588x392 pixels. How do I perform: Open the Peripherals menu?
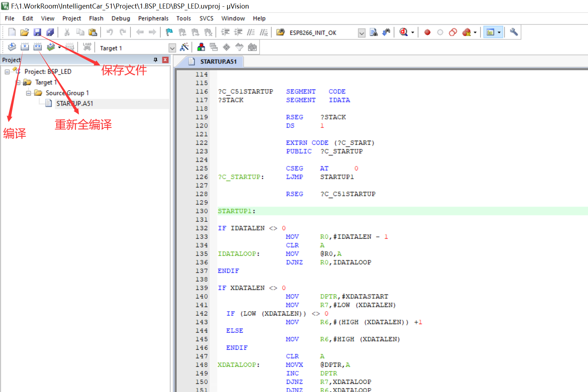153,18
